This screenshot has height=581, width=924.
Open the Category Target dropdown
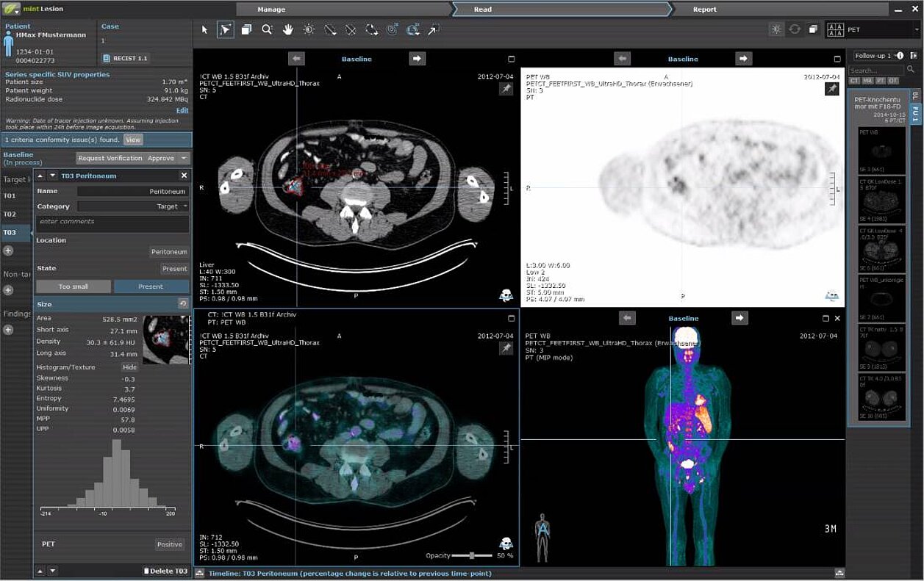click(x=132, y=206)
